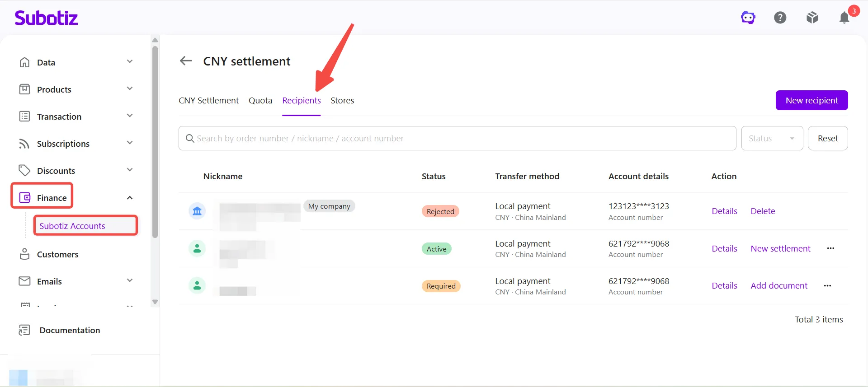Click the Nickname column header

223,176
